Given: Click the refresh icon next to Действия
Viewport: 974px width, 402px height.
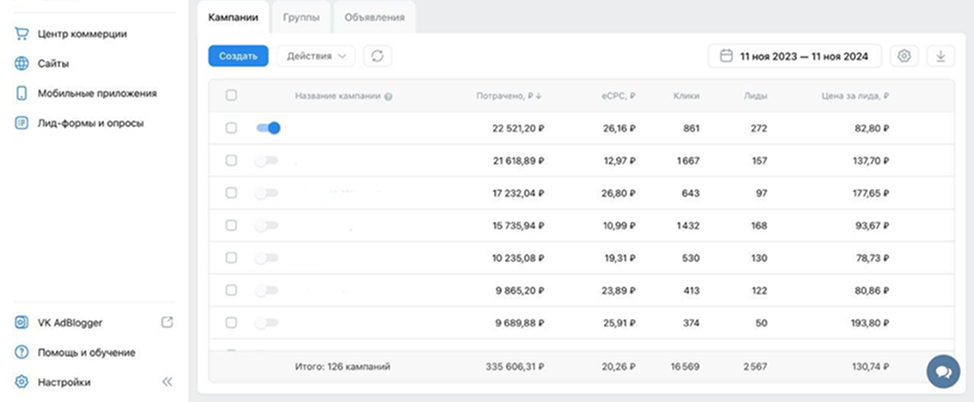Looking at the screenshot, I should 377,56.
